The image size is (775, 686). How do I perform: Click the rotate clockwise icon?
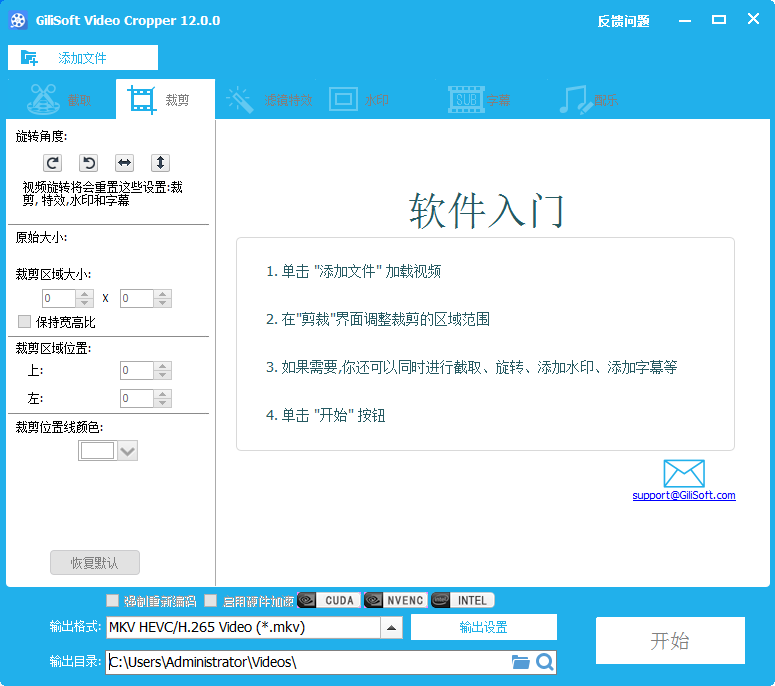pos(53,163)
